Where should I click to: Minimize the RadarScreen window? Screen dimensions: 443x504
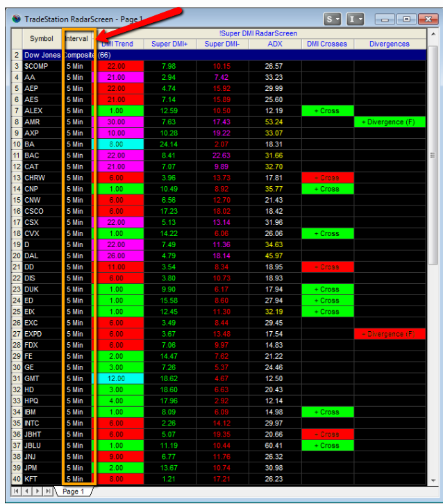[385, 19]
